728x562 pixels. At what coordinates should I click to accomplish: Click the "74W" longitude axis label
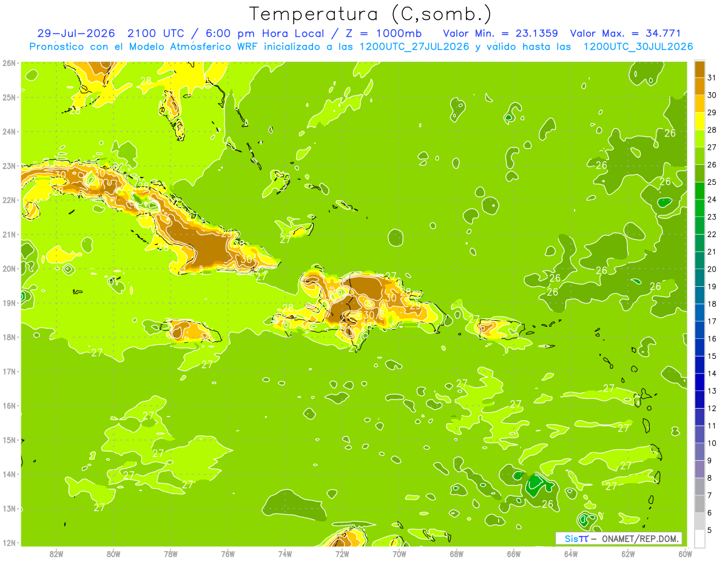tap(285, 554)
